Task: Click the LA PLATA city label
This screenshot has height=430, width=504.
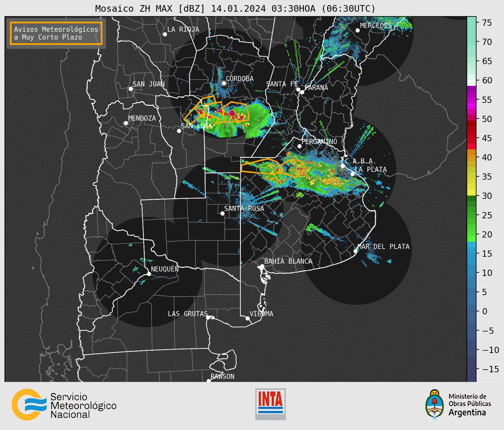Action: tap(371, 170)
